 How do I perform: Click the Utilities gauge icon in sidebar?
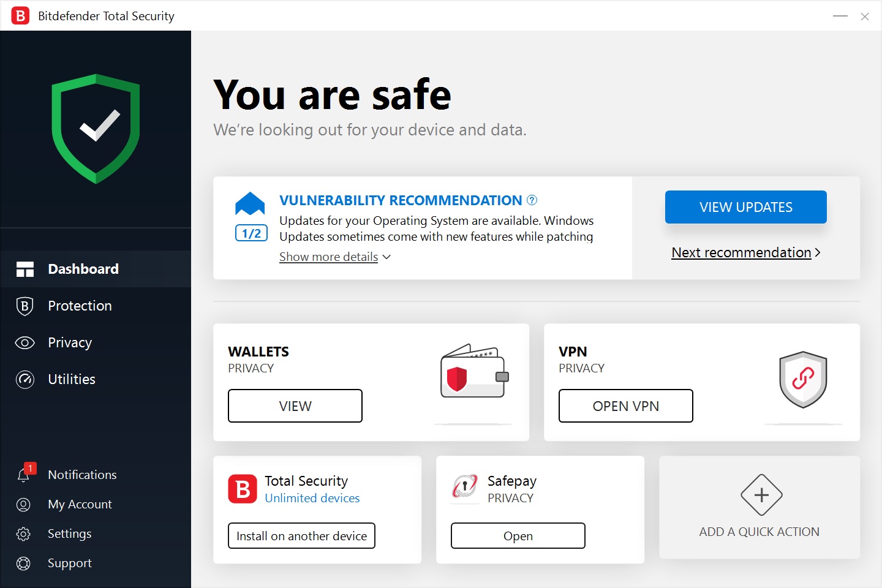pyautogui.click(x=24, y=379)
